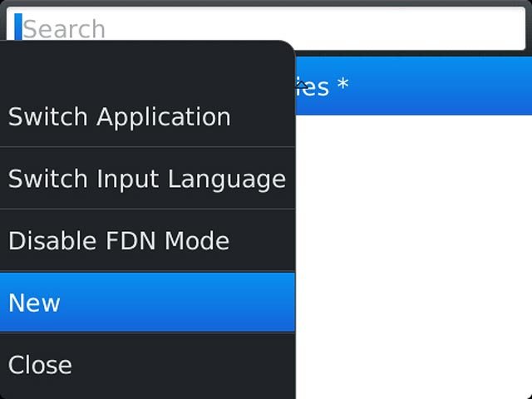Select Switch Application from the menu
The image size is (532, 399).
pyautogui.click(x=147, y=116)
